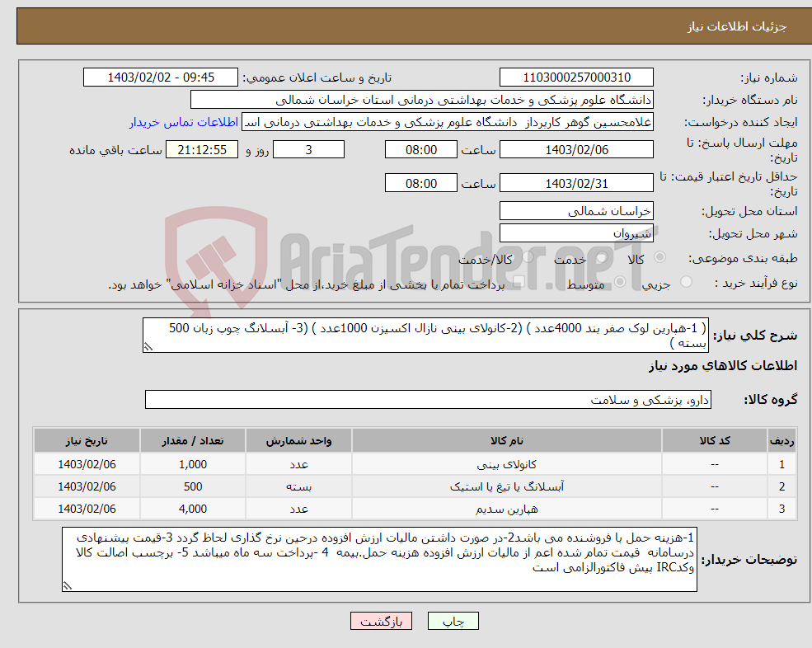The image size is (812, 648).
Task: Click the واحد شمارش column header
Action: click(298, 440)
